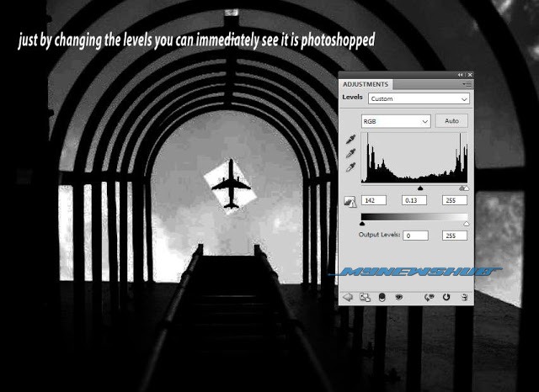Screen dimensions: 539x392
Task: Click the midtone input slider under histogram
Action: (x=420, y=188)
